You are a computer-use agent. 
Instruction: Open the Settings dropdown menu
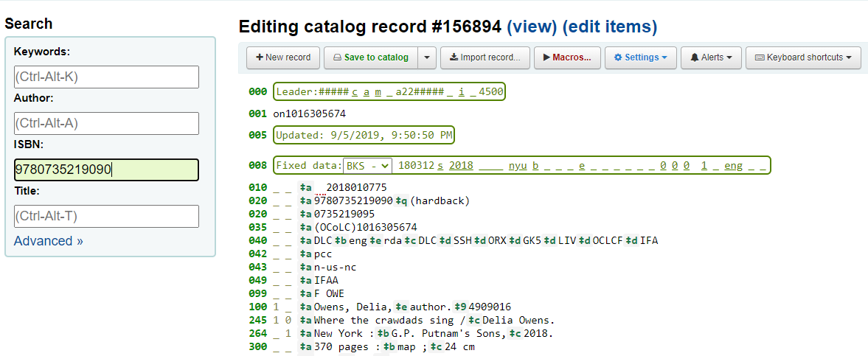(640, 57)
